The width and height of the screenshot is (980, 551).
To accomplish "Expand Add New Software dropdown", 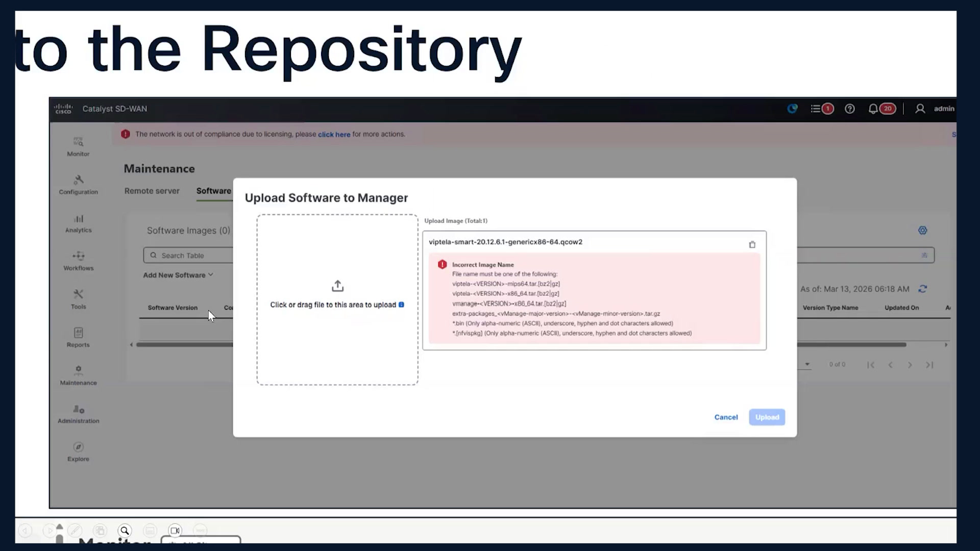I will tap(178, 275).
